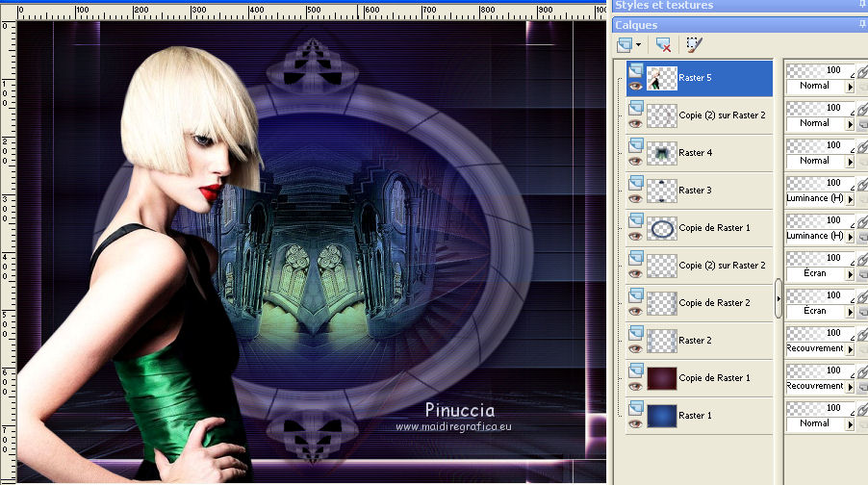Click the opacity slider of Raster 3
This screenshot has width=868, height=485.
point(821,183)
